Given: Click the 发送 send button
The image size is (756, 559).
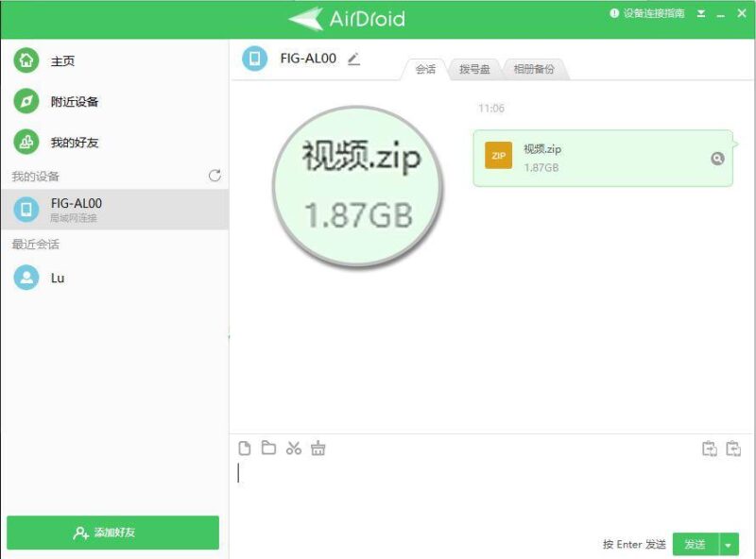Looking at the screenshot, I should point(696,545).
